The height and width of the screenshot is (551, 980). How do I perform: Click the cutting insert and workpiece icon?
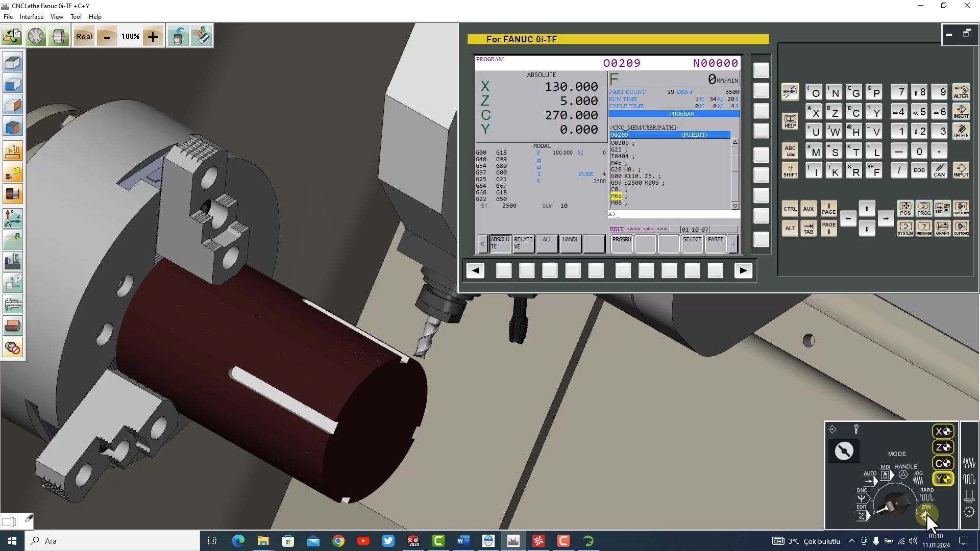click(13, 173)
